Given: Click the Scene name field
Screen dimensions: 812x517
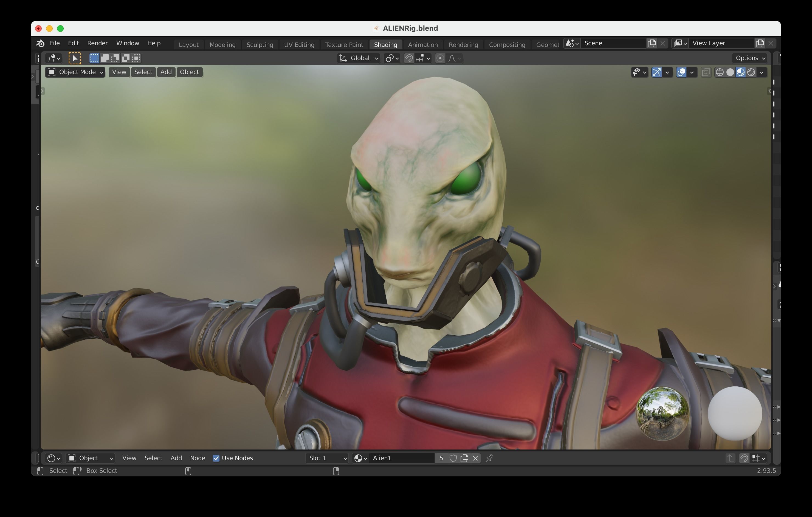Looking at the screenshot, I should click(x=613, y=43).
